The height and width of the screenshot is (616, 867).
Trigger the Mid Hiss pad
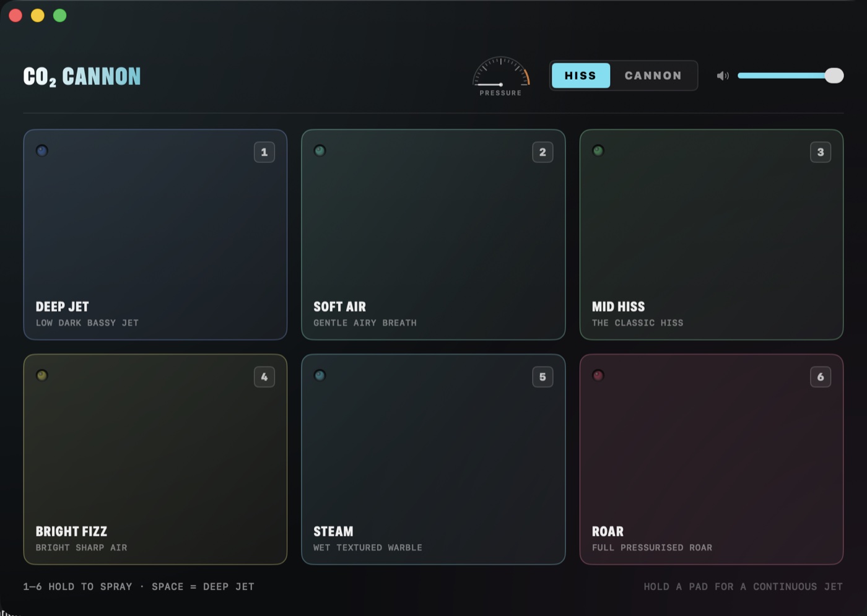tap(712, 235)
